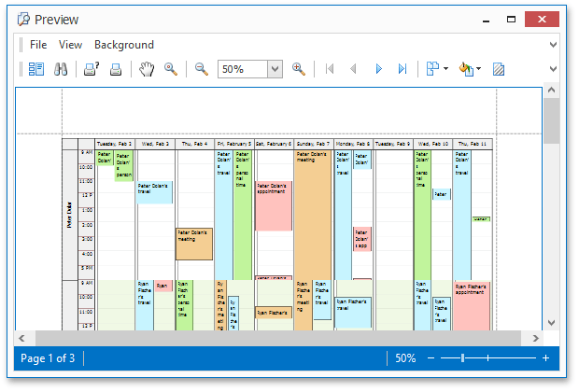Click the horizontal scrollbar left arrow

tap(21, 339)
